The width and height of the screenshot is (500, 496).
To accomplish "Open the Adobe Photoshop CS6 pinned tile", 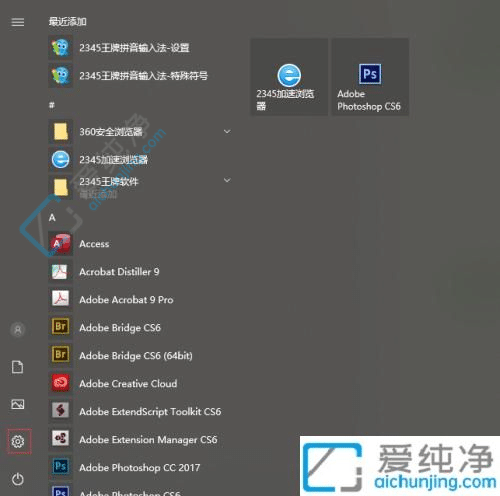I will coord(370,77).
